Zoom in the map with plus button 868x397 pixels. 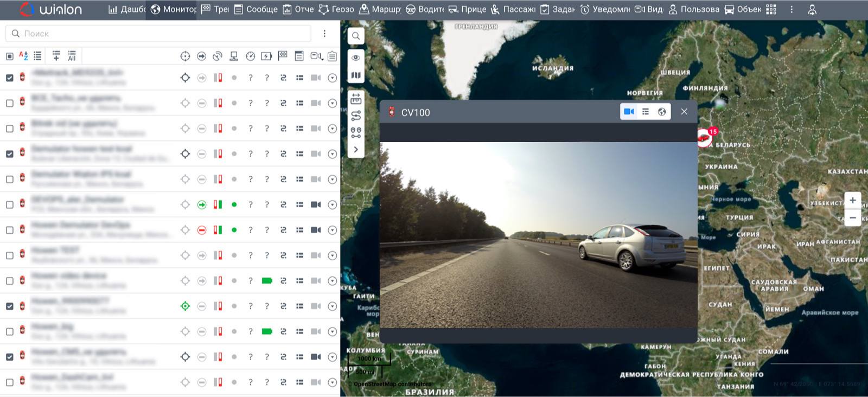click(x=853, y=200)
